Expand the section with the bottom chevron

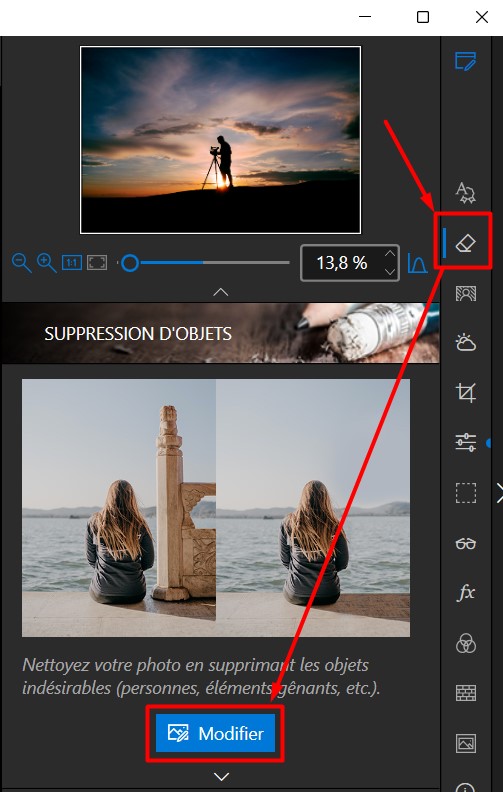tap(221, 776)
